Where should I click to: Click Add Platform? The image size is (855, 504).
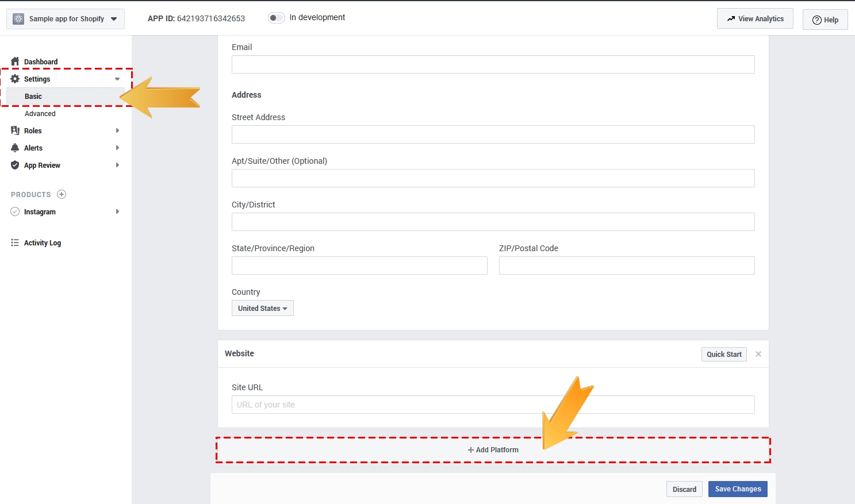click(493, 450)
